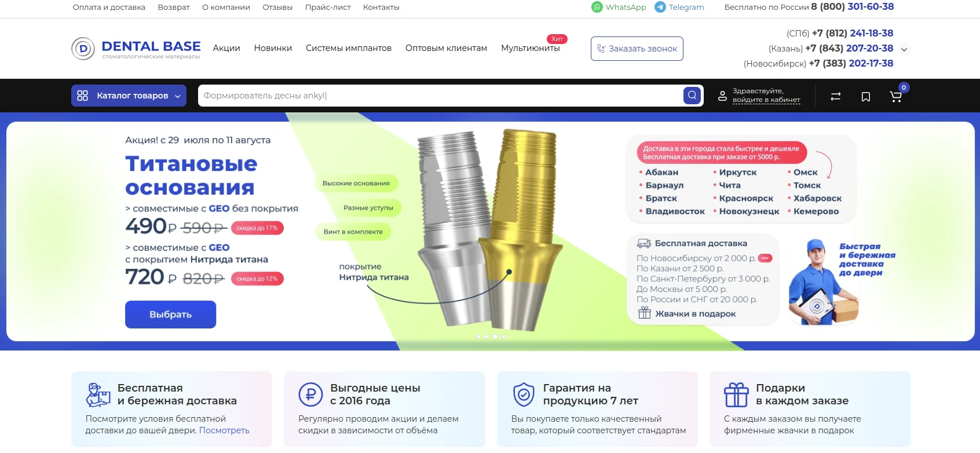Image resolution: width=980 pixels, height=453 pixels.
Task: Call the toll-free 8 (800) 301-60-38 number
Action: [x=853, y=7]
